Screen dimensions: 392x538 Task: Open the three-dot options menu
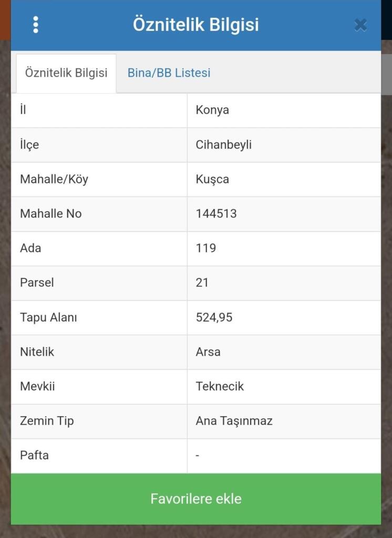coord(36,25)
